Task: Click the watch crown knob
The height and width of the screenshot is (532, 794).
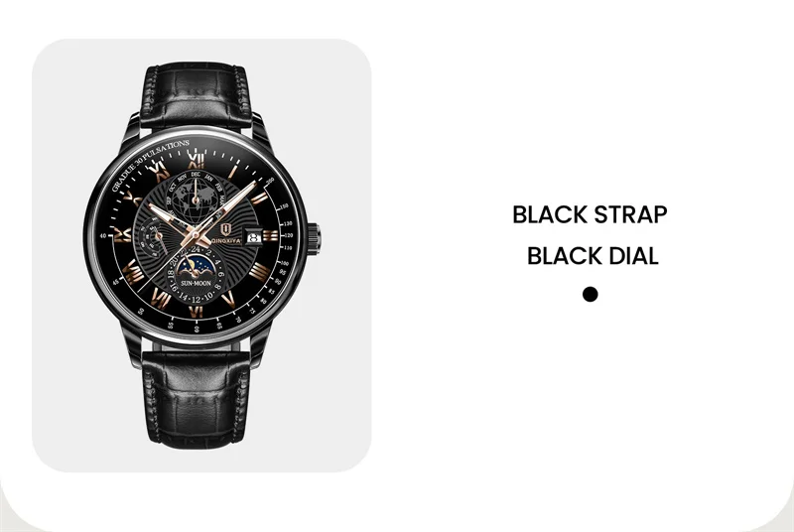Action: click(313, 238)
